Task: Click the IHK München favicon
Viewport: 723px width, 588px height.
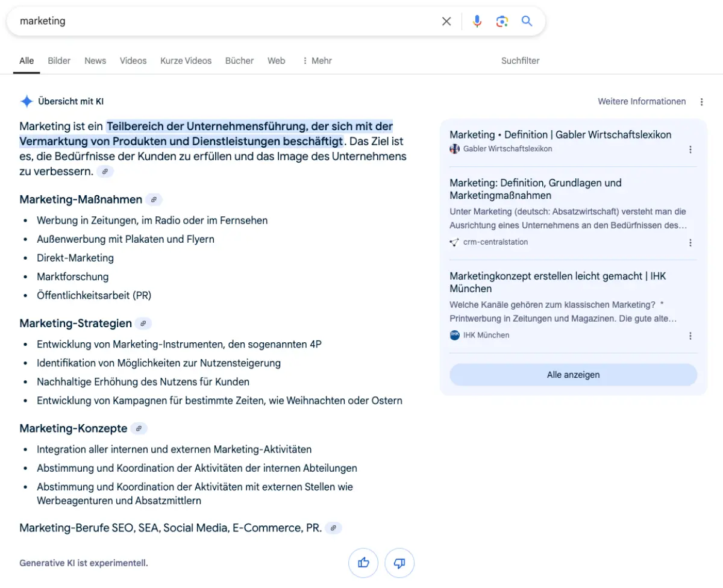Action: (x=454, y=335)
